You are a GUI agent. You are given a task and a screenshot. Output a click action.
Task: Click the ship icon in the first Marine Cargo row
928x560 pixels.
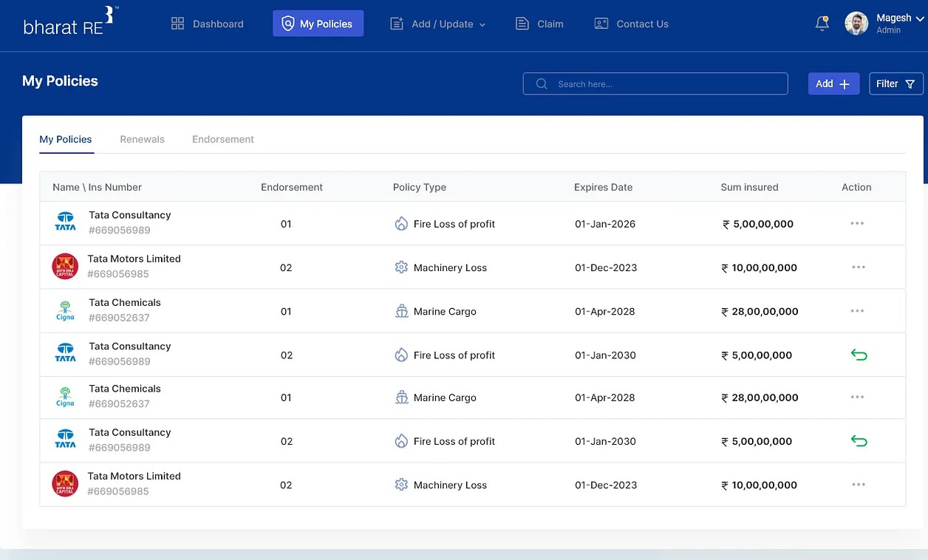[401, 311]
